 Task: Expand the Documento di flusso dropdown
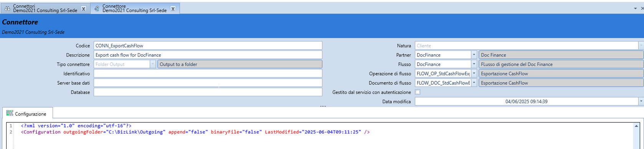[474, 83]
